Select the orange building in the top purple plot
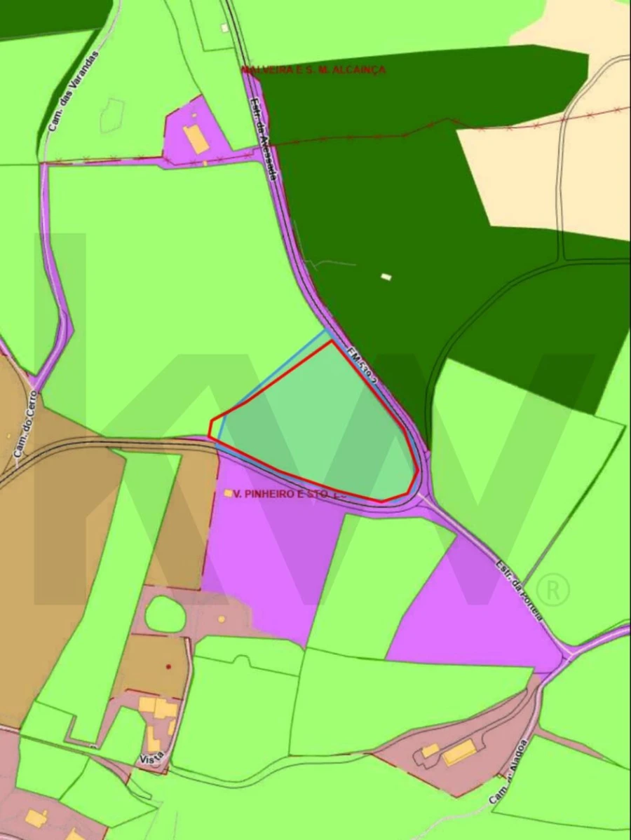The image size is (631, 840). (196, 139)
